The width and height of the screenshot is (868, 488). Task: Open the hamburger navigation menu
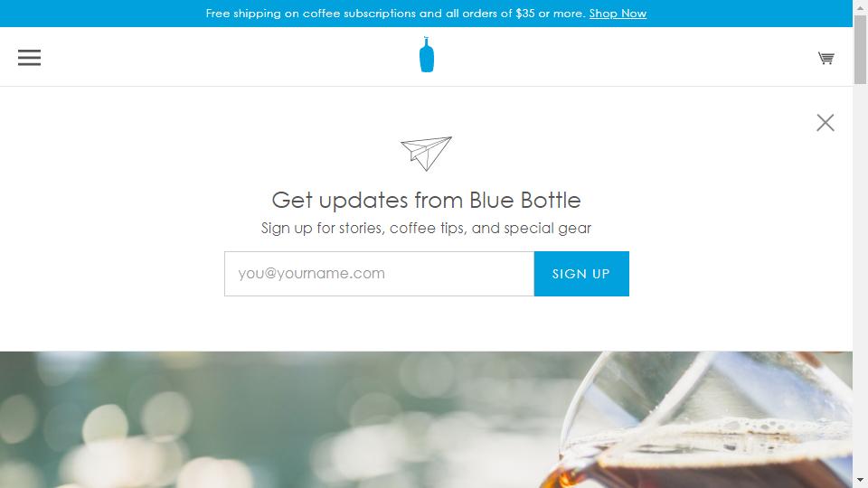pyautogui.click(x=29, y=58)
